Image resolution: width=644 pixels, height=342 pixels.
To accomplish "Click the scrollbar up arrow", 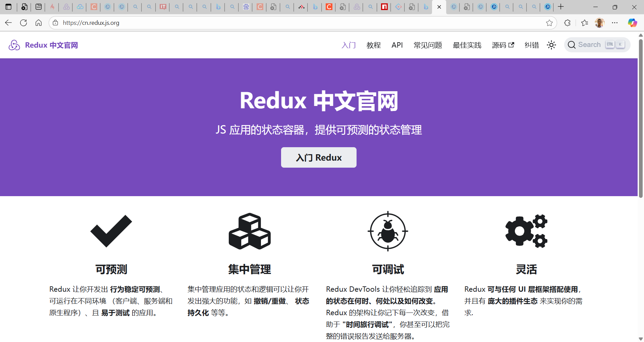I will point(641,35).
